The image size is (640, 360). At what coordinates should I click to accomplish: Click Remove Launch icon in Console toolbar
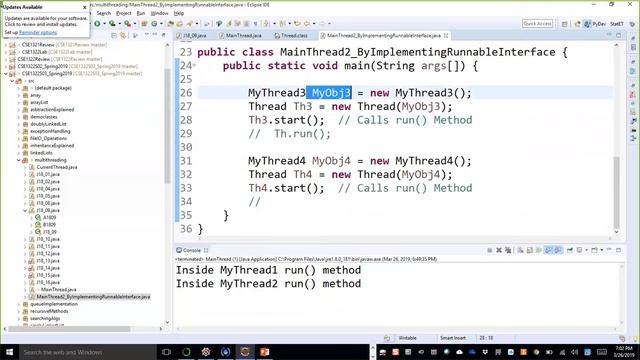(x=499, y=250)
